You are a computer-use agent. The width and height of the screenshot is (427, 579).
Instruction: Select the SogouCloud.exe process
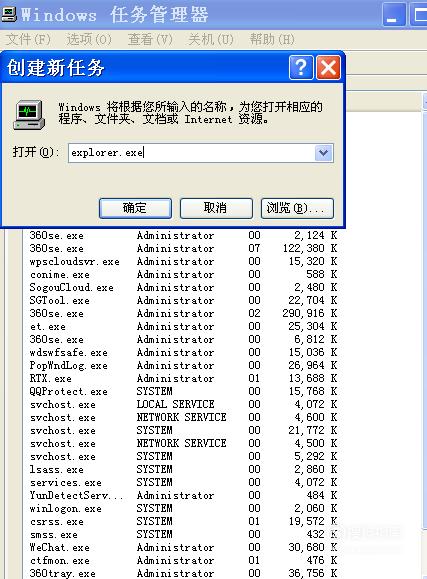183,288
